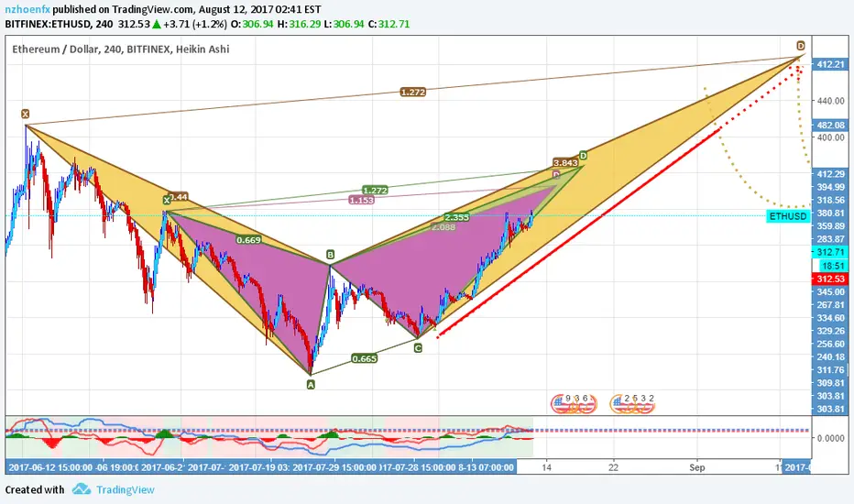
Task: Open the TradingView link beside Created with
Action: 126,489
